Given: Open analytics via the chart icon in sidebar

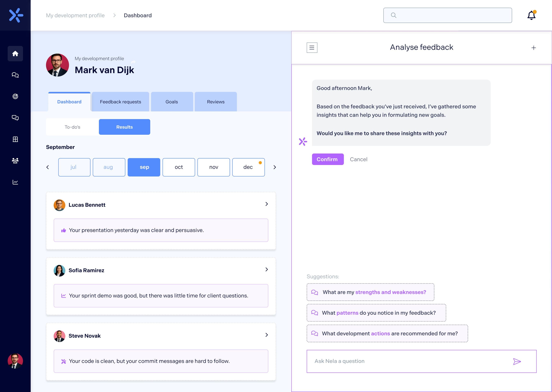Looking at the screenshot, I should tap(15, 182).
